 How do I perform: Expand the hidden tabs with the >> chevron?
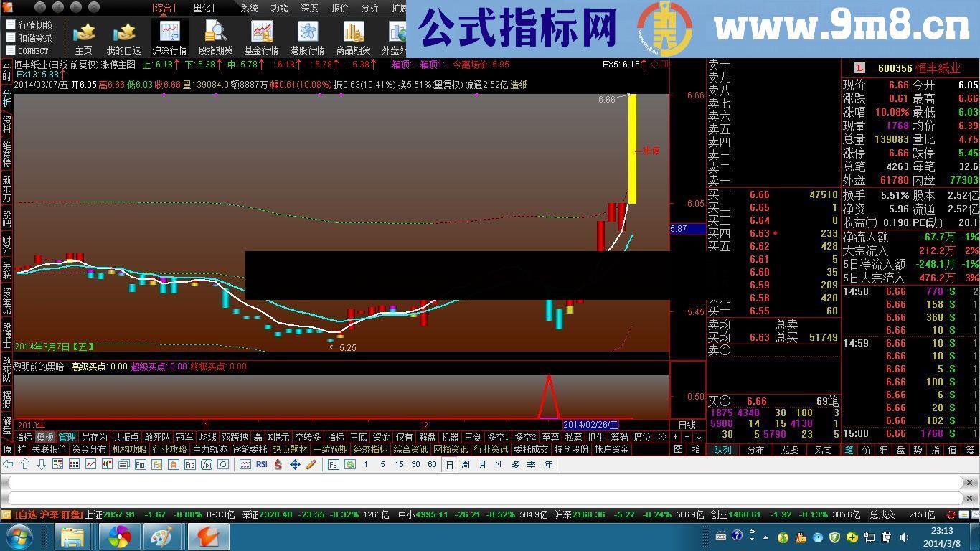[x=663, y=436]
